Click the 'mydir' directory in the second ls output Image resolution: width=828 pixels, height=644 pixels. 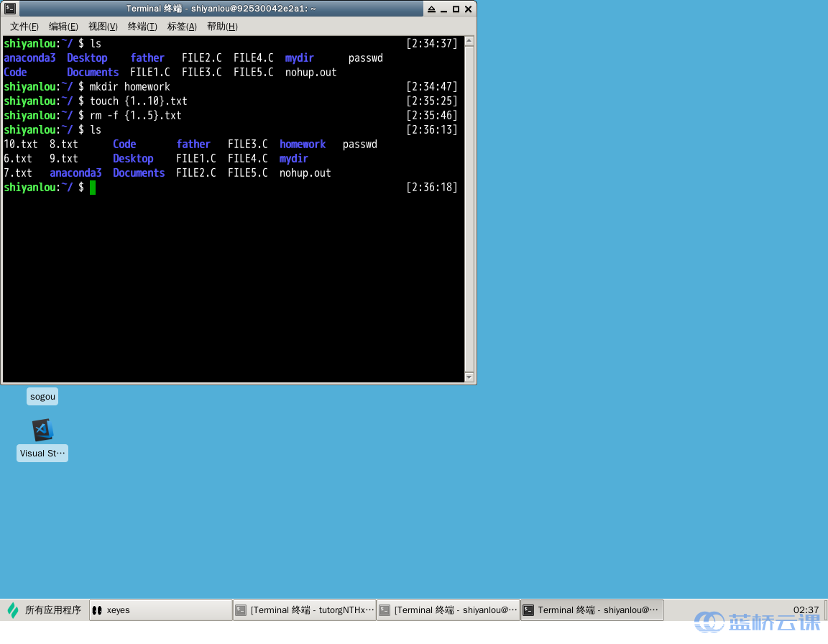(x=293, y=158)
